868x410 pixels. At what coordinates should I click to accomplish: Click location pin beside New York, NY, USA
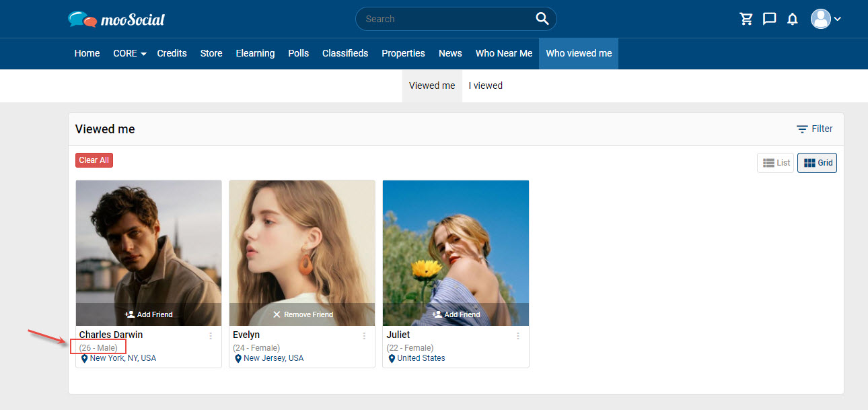(x=84, y=359)
